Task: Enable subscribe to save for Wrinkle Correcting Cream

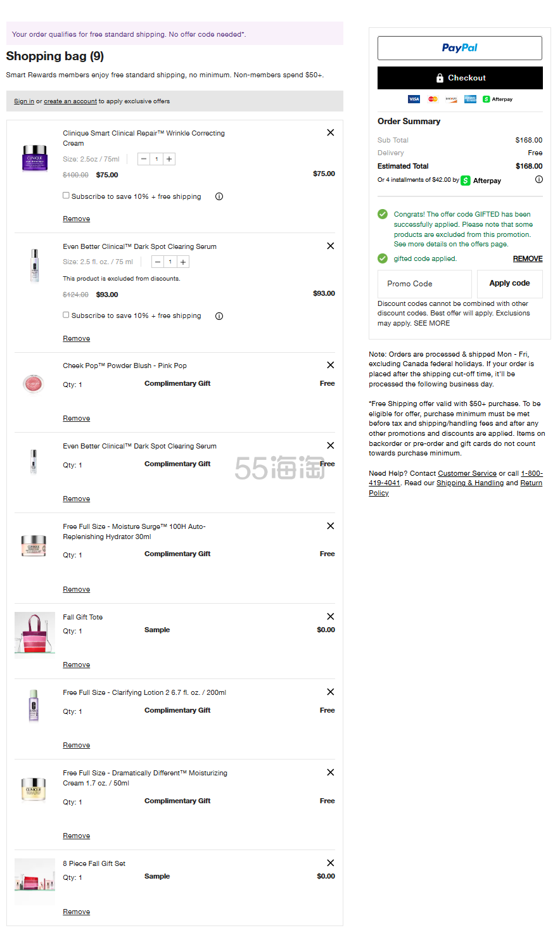Action: (x=66, y=195)
